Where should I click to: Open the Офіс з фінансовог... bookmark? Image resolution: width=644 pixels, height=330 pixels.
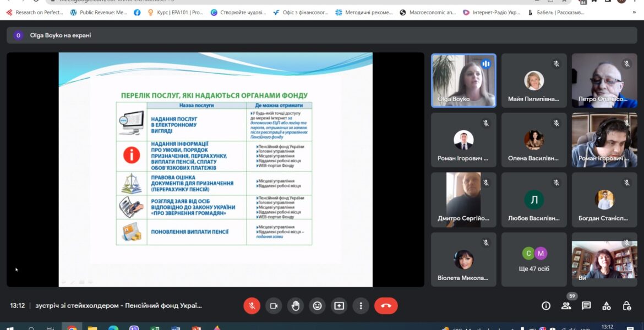pos(301,12)
